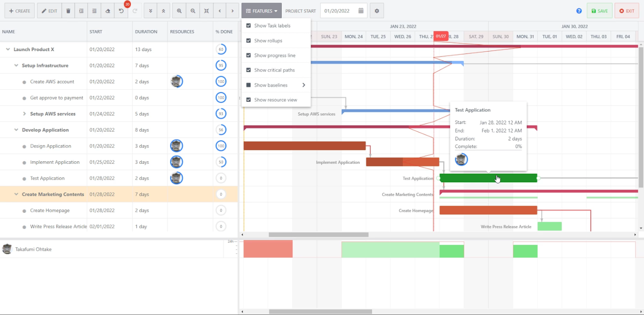Click the Zoom to Fit icon
Image resolution: width=644 pixels, height=315 pixels.
tap(206, 10)
